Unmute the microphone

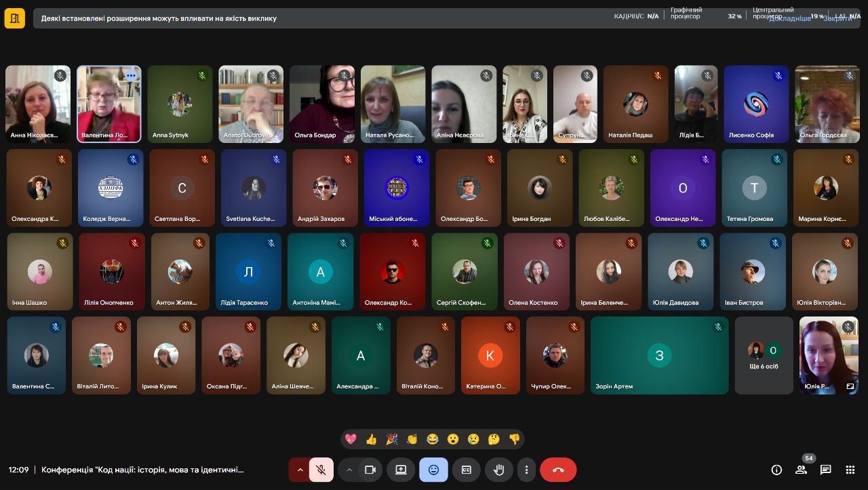(321, 470)
